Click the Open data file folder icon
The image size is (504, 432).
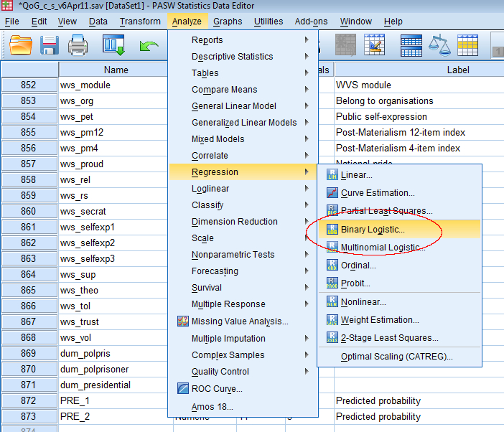pyautogui.click(x=22, y=46)
